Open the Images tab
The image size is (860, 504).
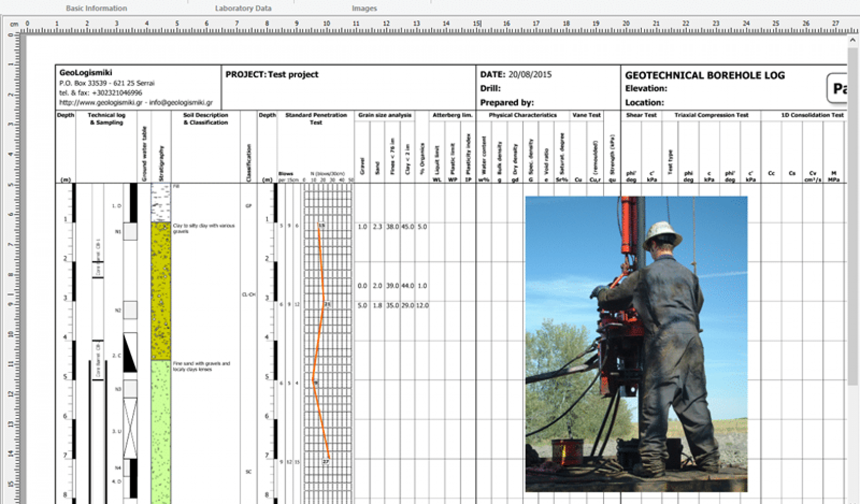(x=364, y=8)
